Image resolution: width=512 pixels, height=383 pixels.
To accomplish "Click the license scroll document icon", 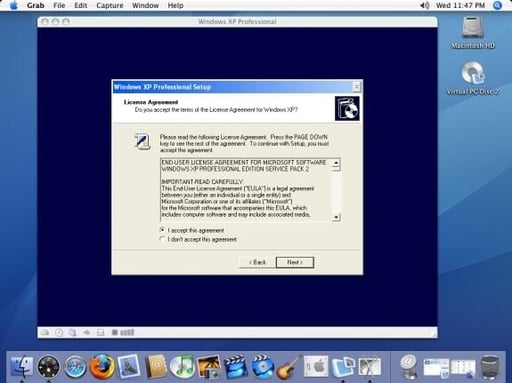I will [x=142, y=141].
